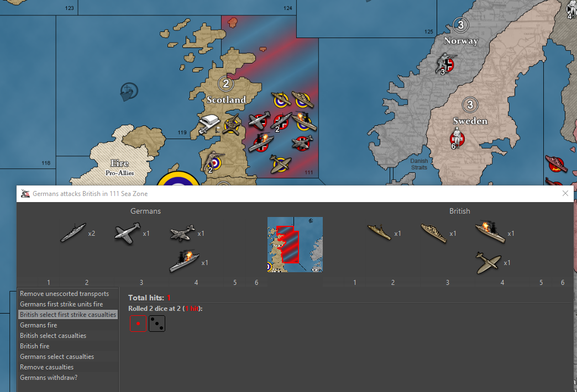Screen dimensions: 577x392
Task: Select 'Remove unescorted transports' step
Action: point(65,294)
